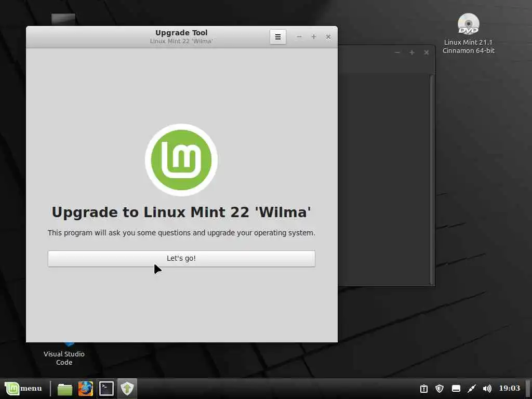Image resolution: width=532 pixels, height=399 pixels.
Task: Open the terminal from the panel
Action: tap(106, 389)
